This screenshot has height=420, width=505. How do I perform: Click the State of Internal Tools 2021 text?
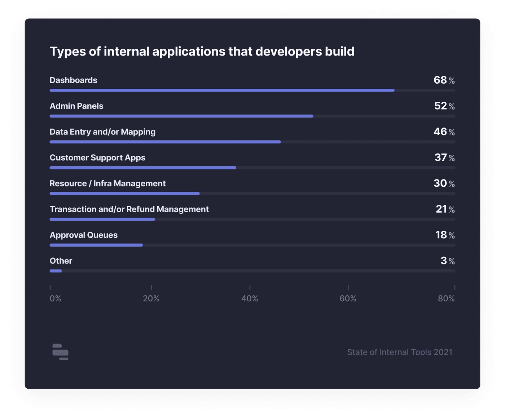(399, 352)
